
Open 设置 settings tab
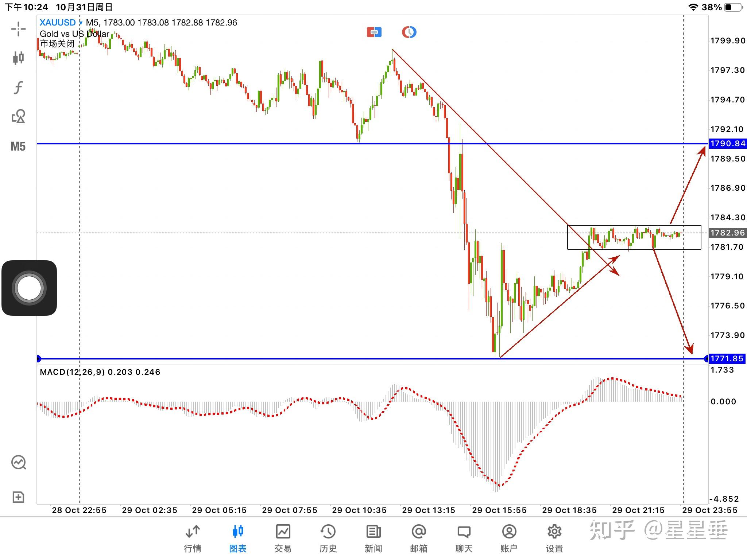click(x=554, y=538)
